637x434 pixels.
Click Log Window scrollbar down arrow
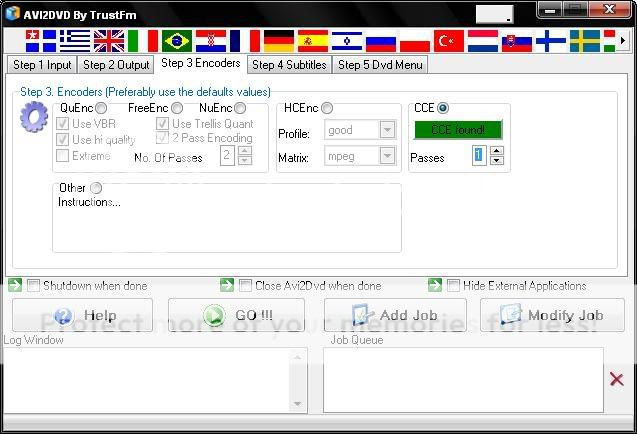[297, 404]
